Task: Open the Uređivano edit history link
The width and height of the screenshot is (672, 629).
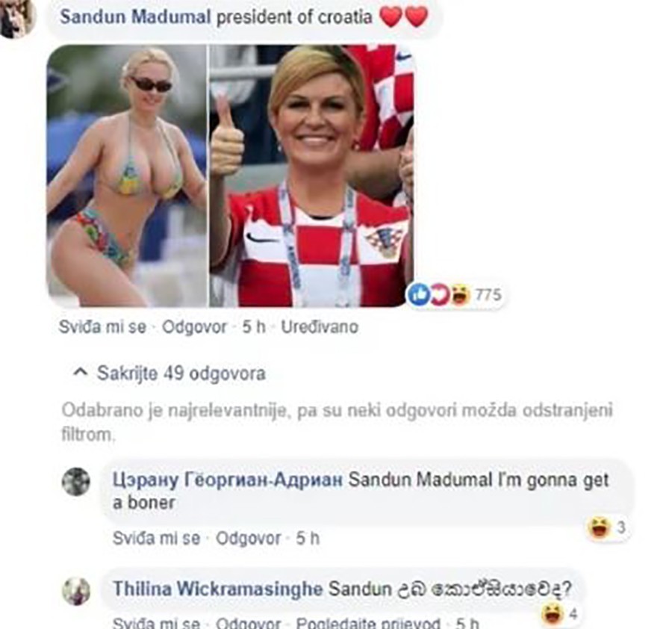Action: [x=320, y=327]
